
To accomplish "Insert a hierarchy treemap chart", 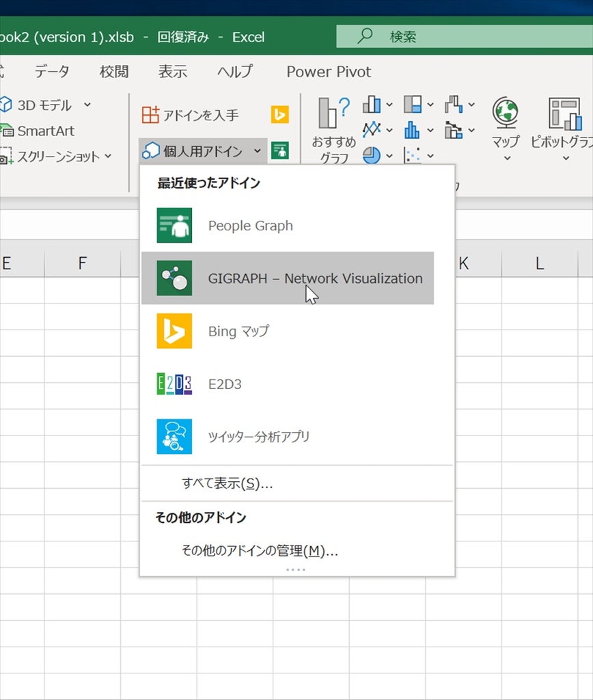I will pyautogui.click(x=413, y=105).
